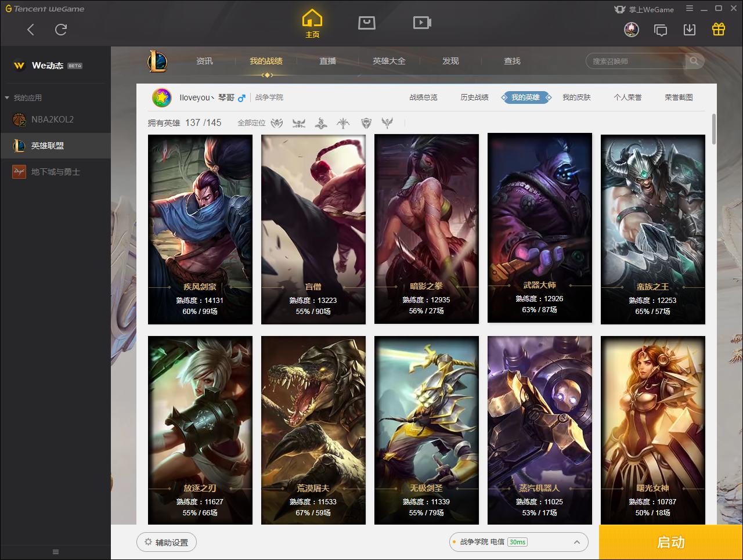
Task: Click the League of Legends logo icon
Action: 157,61
